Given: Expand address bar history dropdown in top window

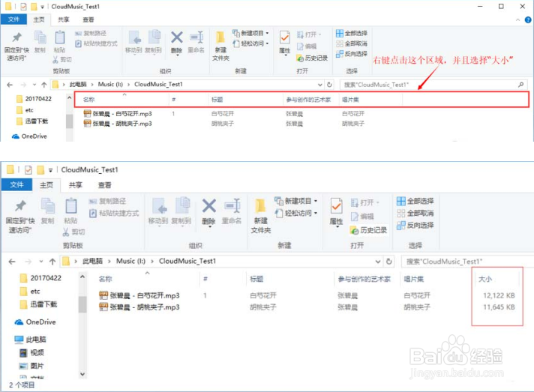Looking at the screenshot, I should [319, 85].
